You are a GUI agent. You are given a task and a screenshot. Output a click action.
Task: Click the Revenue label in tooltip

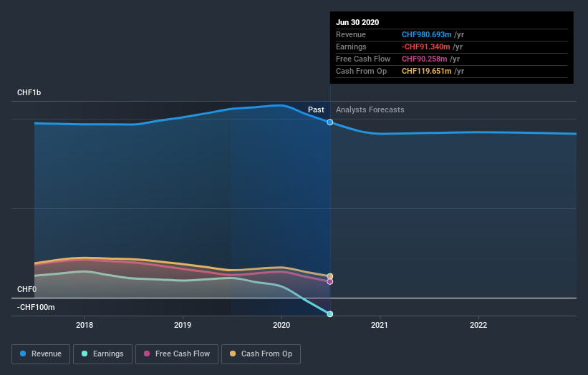pyautogui.click(x=351, y=34)
